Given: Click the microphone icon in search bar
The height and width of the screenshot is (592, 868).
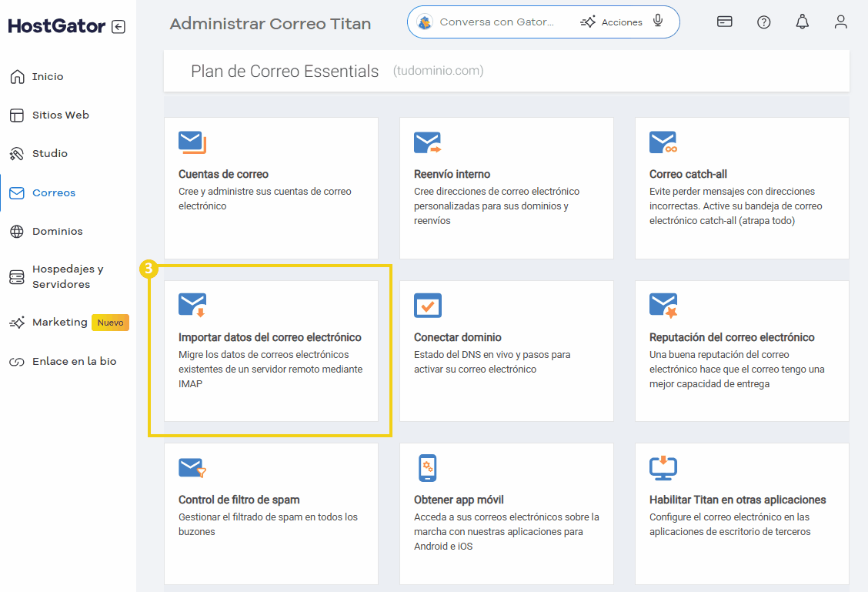Looking at the screenshot, I should (658, 22).
